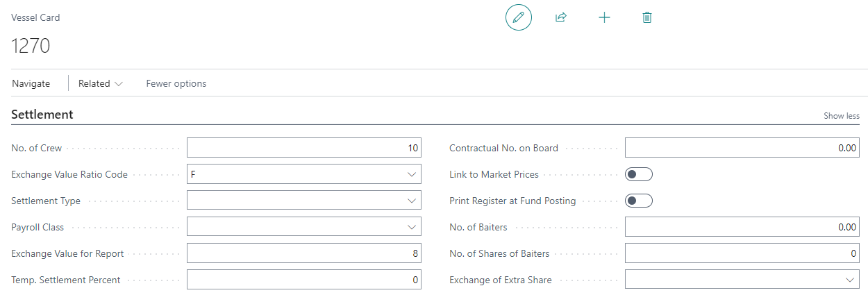The height and width of the screenshot is (295, 868).
Task: Click Show less in Settlement section
Action: (x=841, y=116)
